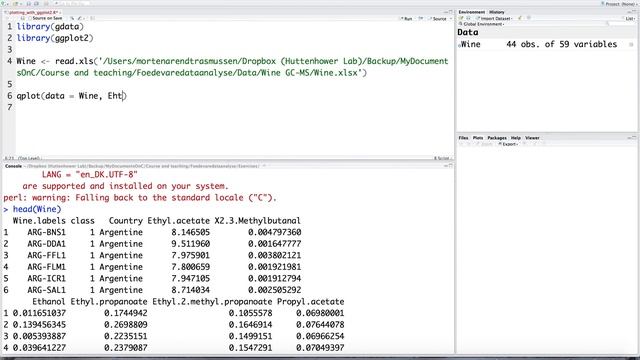Minimize the Console pane
The width and height of the screenshot is (640, 360).
pyautogui.click(x=446, y=166)
